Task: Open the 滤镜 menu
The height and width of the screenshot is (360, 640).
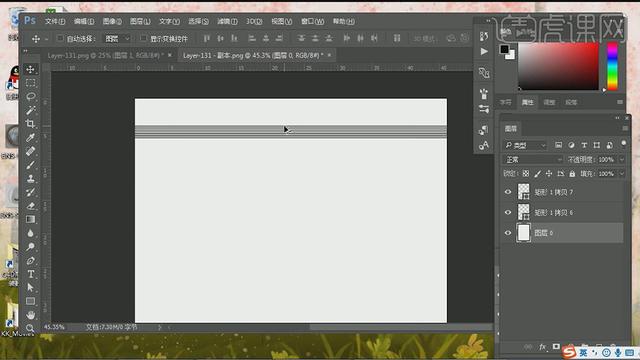Action: (x=227, y=21)
